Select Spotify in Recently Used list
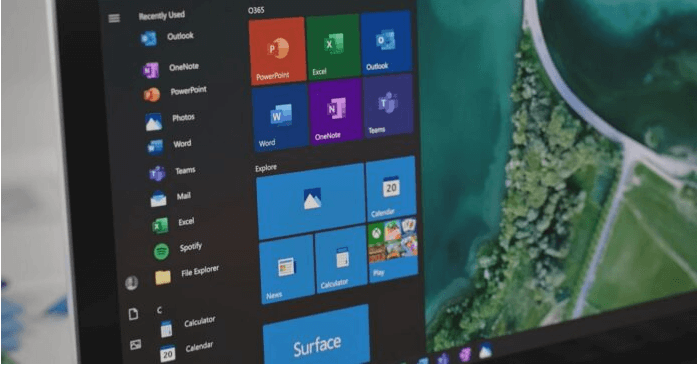The image size is (697, 366). coord(178,249)
